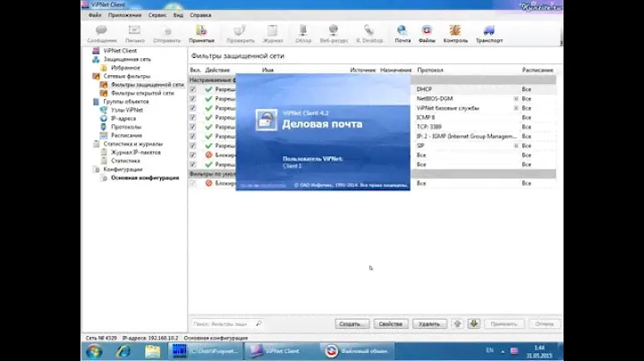Screen dimensions: 644x361
Task: Click the move filter down arrow
Action: coord(474,323)
